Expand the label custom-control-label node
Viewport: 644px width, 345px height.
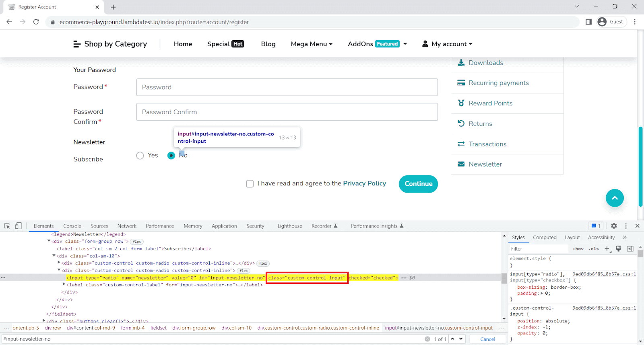64,284
